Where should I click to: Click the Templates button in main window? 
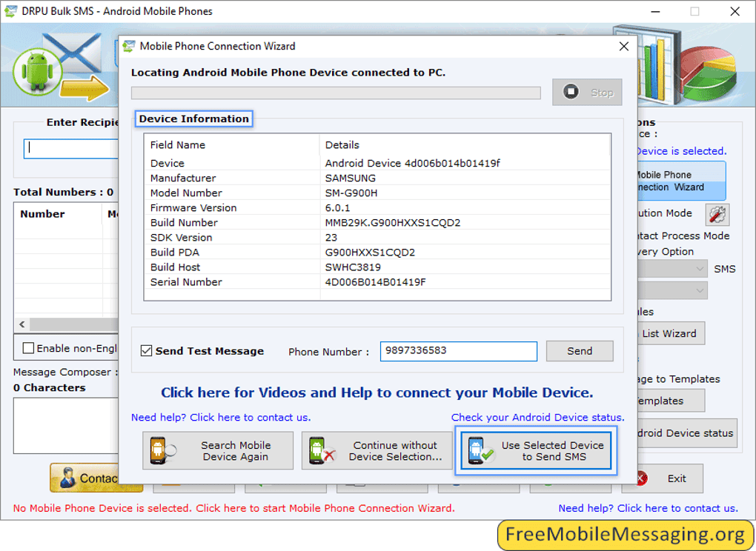pyautogui.click(x=672, y=401)
